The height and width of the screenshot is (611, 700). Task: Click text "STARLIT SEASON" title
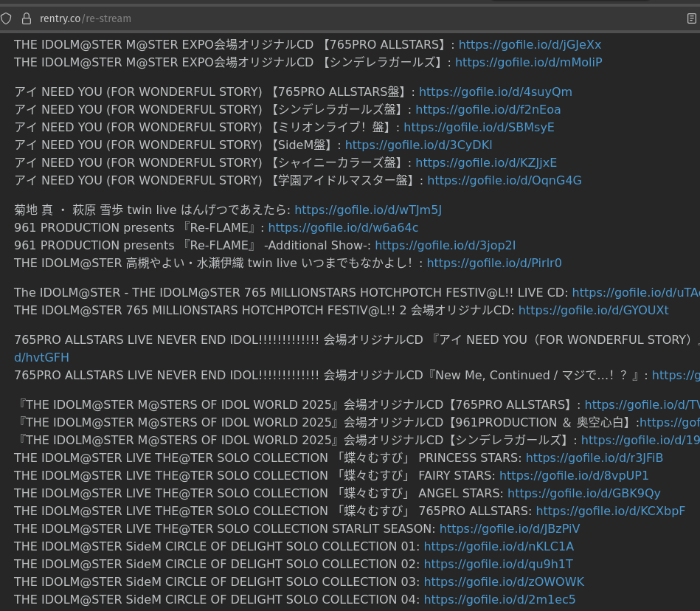click(x=381, y=529)
